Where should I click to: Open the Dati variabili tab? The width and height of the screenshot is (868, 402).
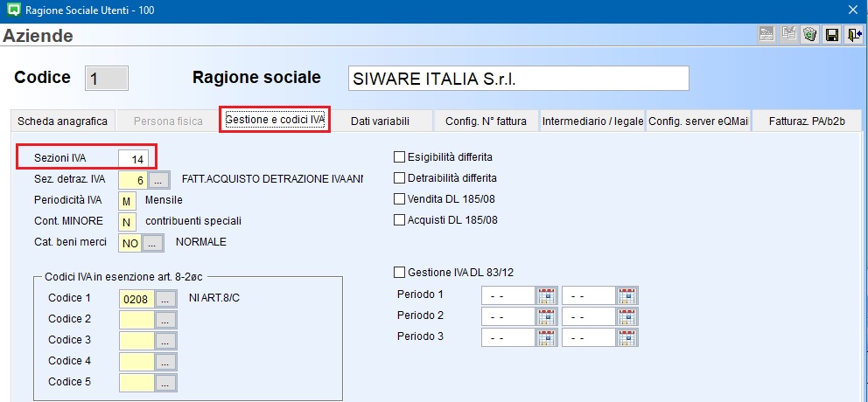pyautogui.click(x=380, y=121)
